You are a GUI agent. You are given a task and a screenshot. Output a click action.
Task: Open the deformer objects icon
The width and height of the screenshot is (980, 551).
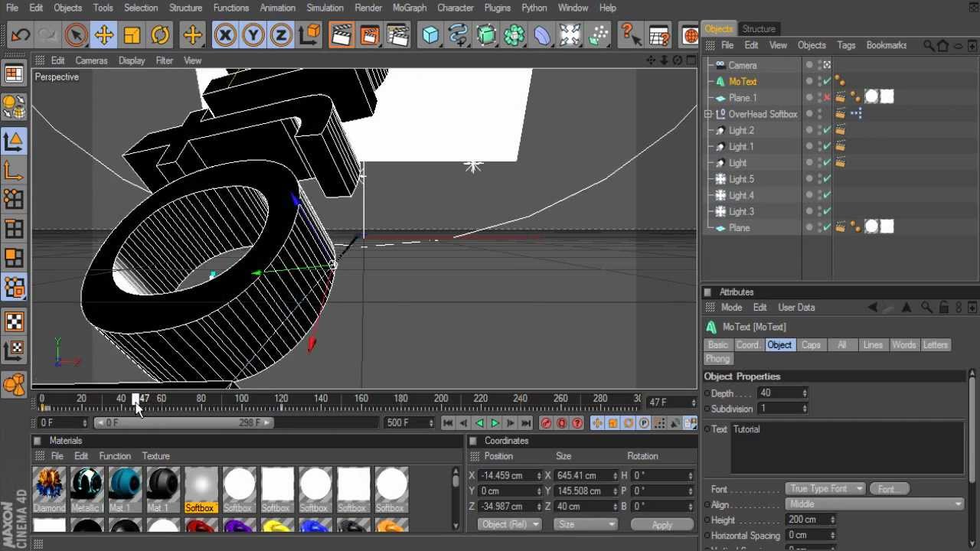click(x=543, y=35)
